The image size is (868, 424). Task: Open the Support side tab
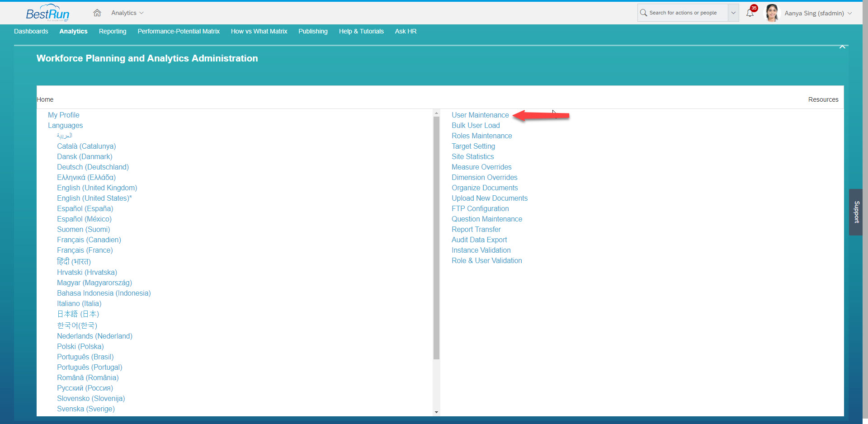pos(856,212)
